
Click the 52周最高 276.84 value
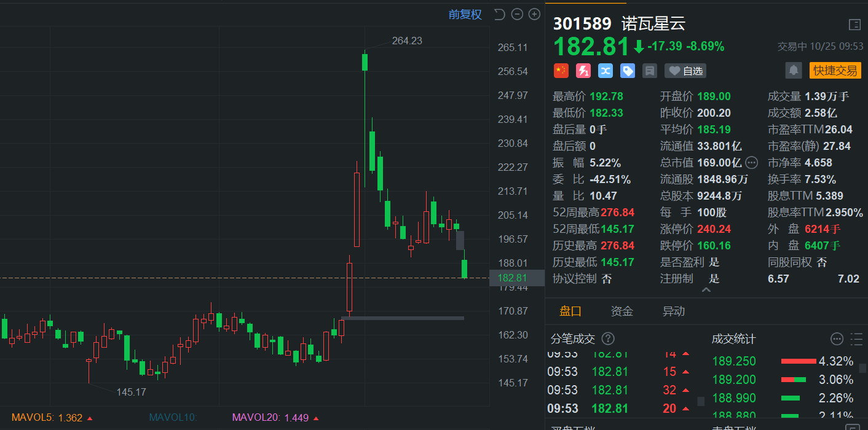[617, 213]
